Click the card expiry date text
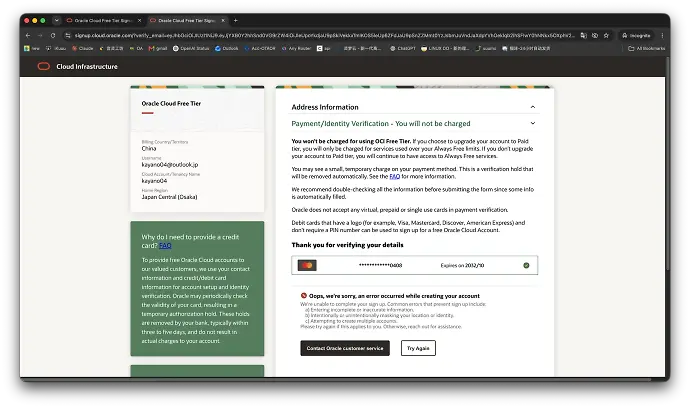 point(462,265)
